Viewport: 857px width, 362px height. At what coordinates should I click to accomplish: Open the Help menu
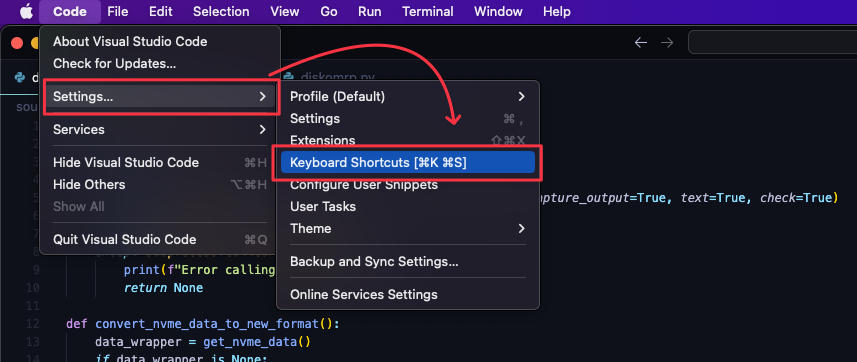pyautogui.click(x=557, y=11)
